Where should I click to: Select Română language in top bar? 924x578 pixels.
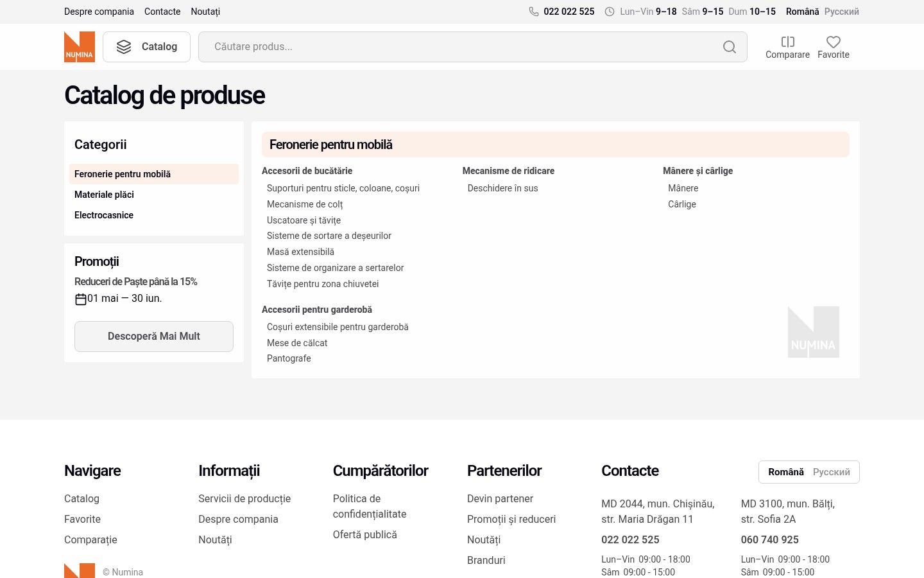pyautogui.click(x=802, y=12)
